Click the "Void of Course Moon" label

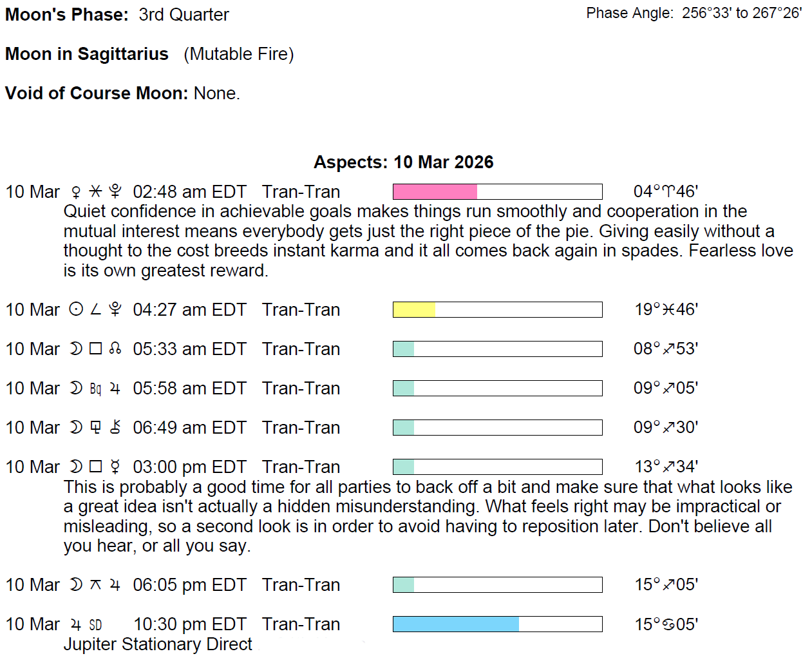pyautogui.click(x=97, y=93)
